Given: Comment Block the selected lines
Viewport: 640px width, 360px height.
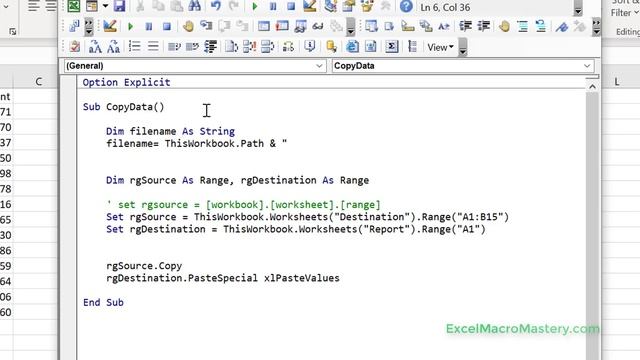Looking at the screenshot, I should (522, 27).
